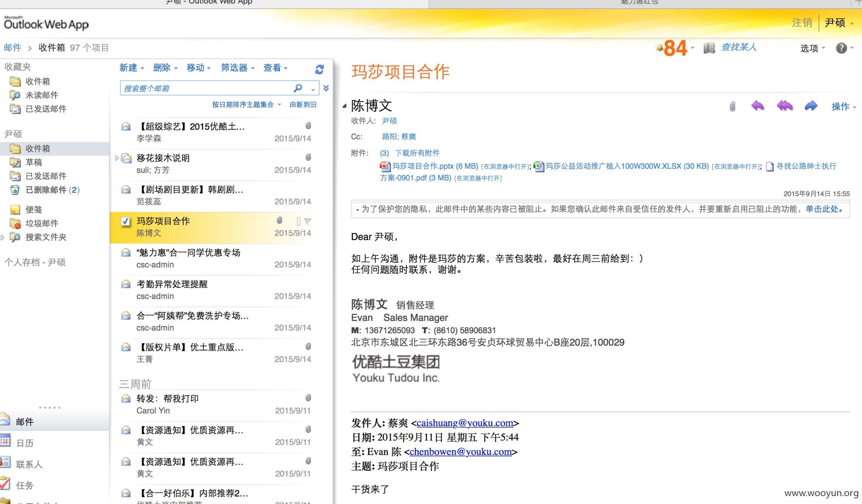Open 按日期排序主题集合 sort dropdown
This screenshot has height=504, width=862.
(x=246, y=105)
